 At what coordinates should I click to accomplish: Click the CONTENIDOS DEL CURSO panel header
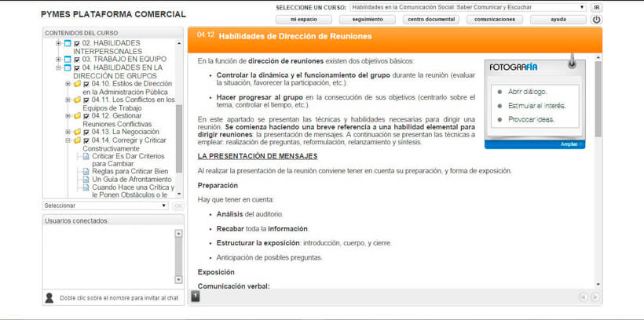(x=113, y=33)
